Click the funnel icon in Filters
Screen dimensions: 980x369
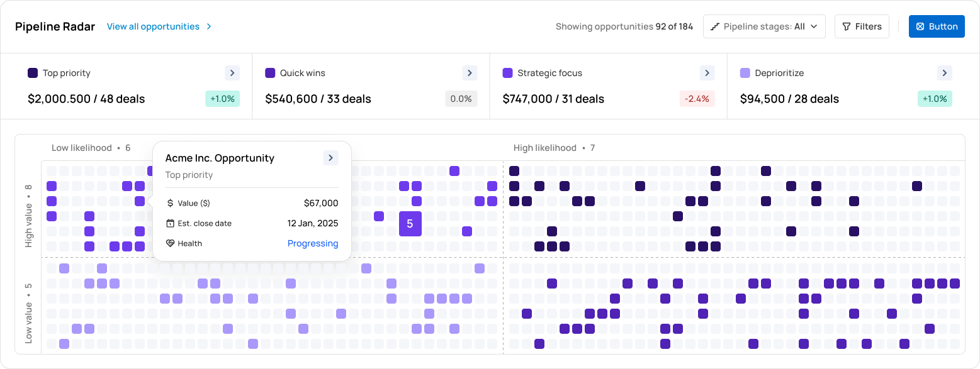847,26
